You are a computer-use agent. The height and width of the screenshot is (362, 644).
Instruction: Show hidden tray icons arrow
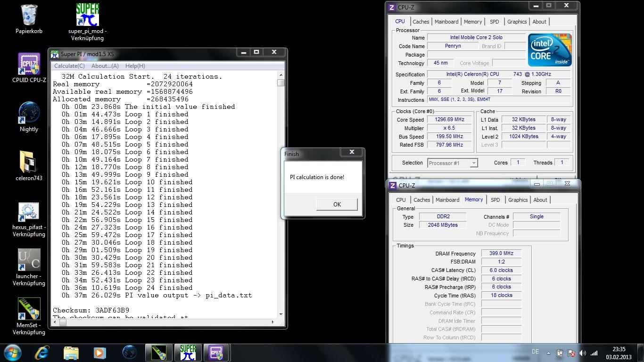click(x=548, y=353)
